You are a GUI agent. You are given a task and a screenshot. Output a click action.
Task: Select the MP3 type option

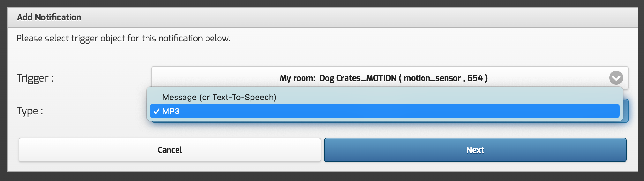(171, 111)
